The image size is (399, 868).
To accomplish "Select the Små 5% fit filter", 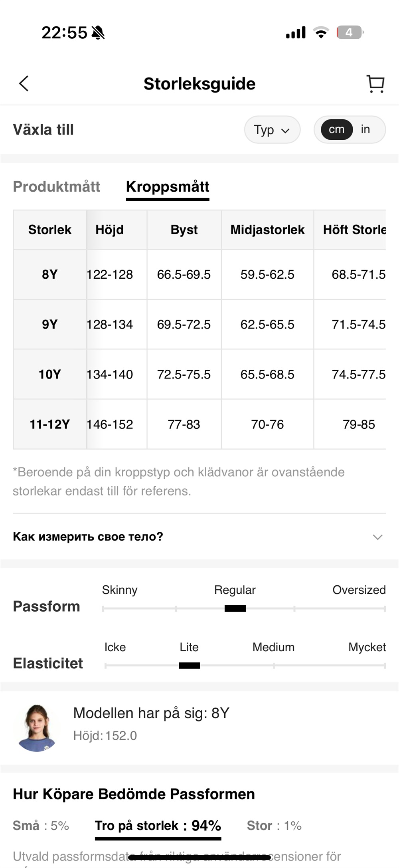I will pyautogui.click(x=41, y=825).
